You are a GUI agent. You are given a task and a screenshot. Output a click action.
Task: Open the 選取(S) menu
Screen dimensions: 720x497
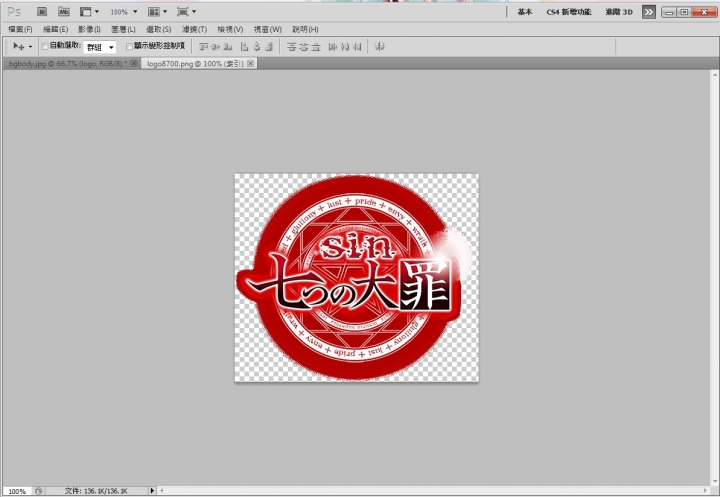pyautogui.click(x=158, y=29)
